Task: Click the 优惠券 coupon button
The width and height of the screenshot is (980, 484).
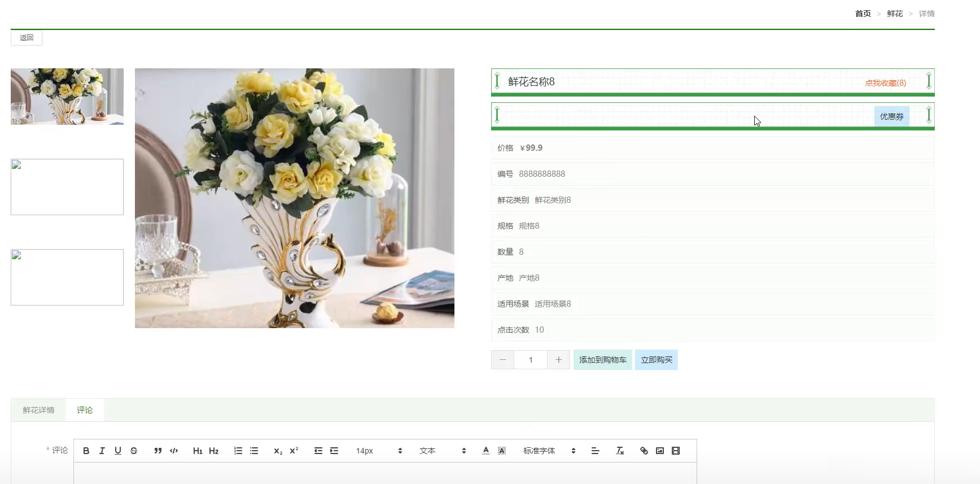Action: pos(892,116)
